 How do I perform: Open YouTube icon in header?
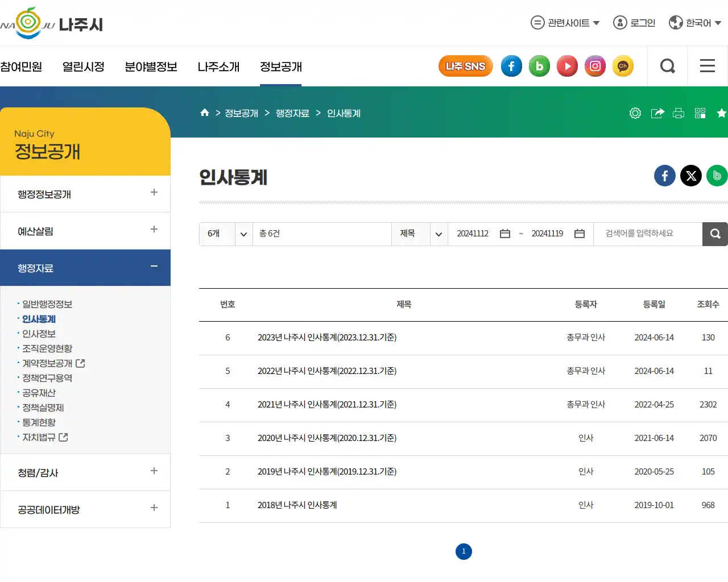point(567,66)
